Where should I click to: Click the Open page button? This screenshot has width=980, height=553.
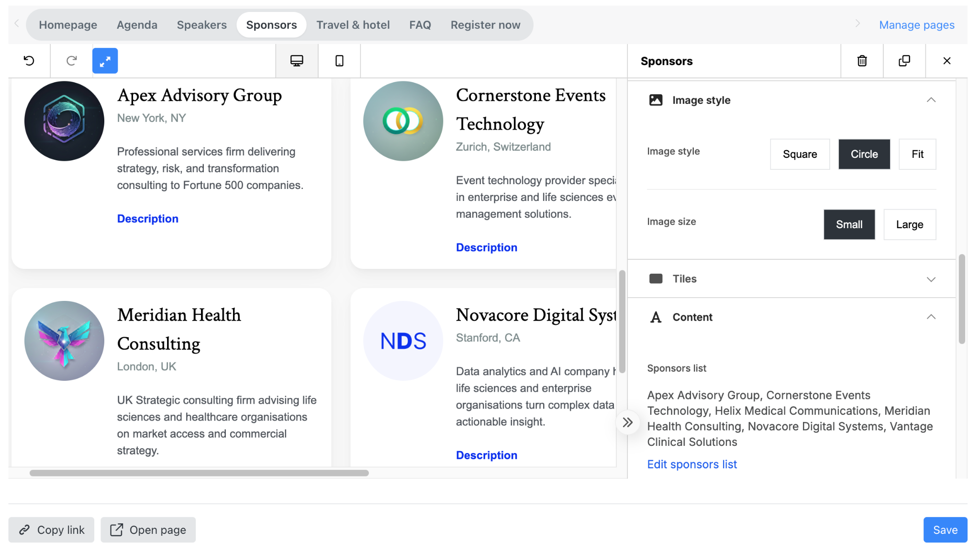tap(148, 530)
